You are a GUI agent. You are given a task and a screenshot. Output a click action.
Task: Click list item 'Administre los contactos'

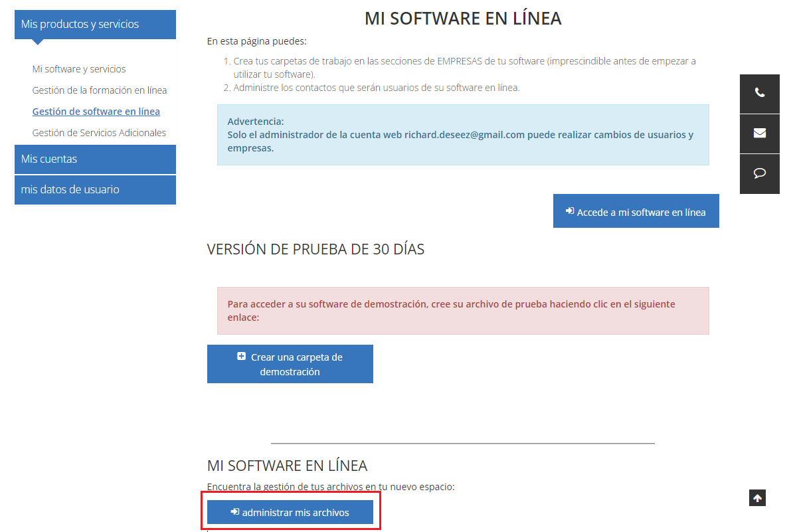pos(376,88)
